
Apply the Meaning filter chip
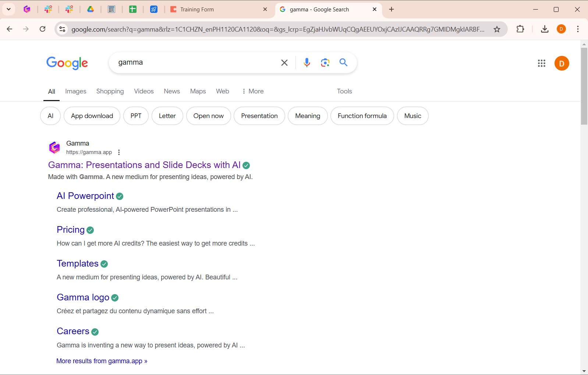pyautogui.click(x=308, y=116)
